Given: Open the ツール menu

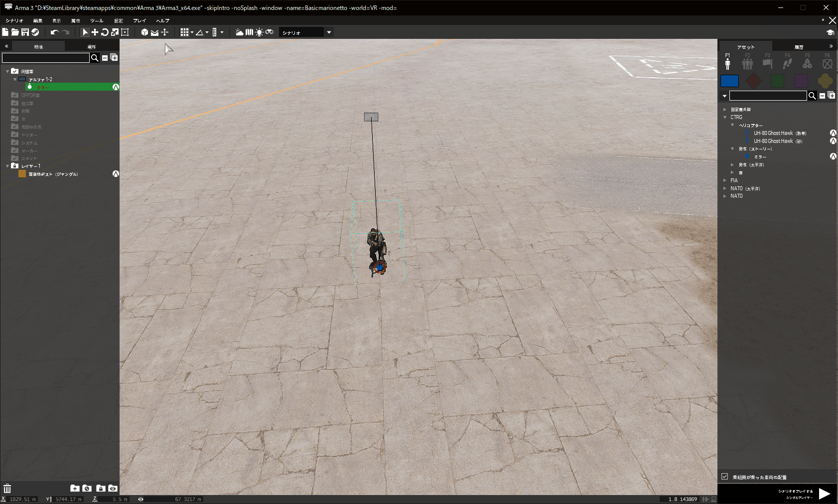Looking at the screenshot, I should 96,20.
